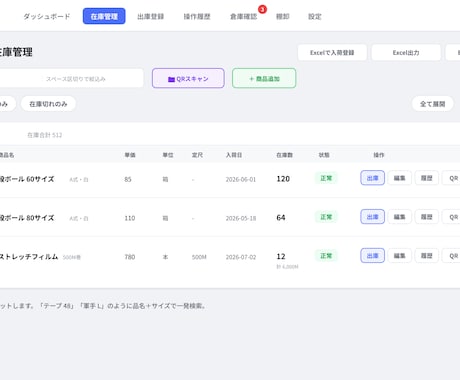Click the 出庫 button for ストレッチフィルム
460x380 pixels.
pyautogui.click(x=373, y=256)
